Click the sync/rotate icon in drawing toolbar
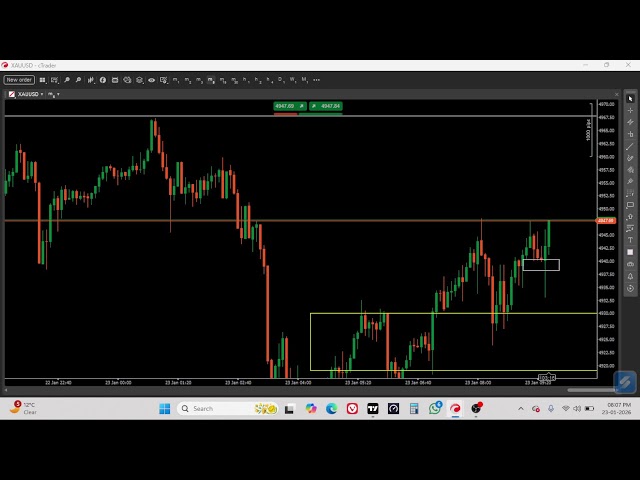Screen dimensions: 640x480 click(x=630, y=288)
